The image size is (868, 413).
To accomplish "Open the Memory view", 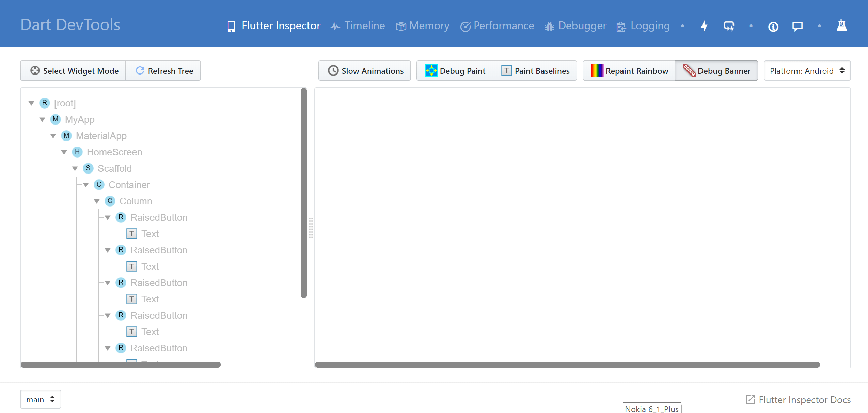I will [422, 26].
